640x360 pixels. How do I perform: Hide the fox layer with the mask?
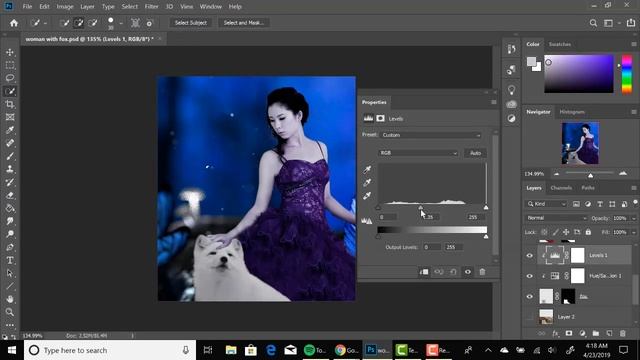[529, 297]
